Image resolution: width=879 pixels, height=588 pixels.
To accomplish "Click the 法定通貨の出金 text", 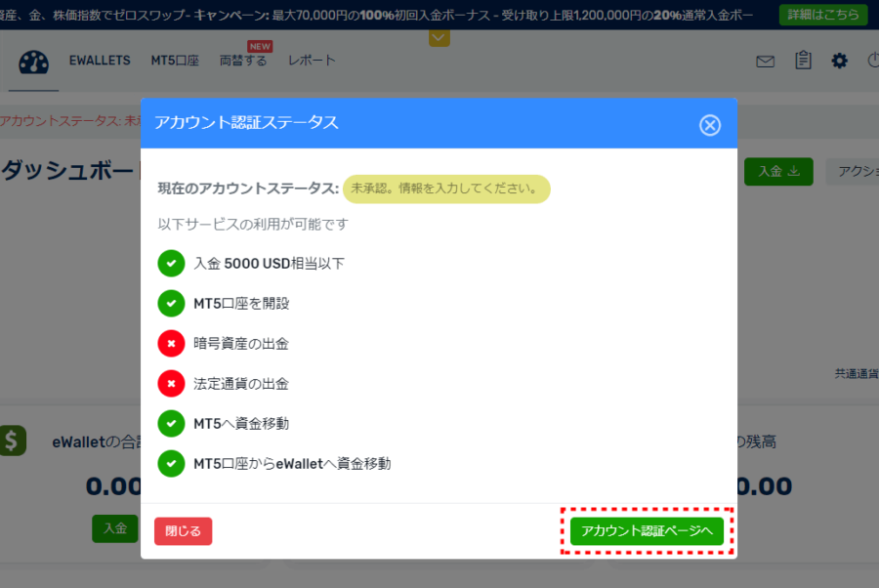I will tap(241, 384).
